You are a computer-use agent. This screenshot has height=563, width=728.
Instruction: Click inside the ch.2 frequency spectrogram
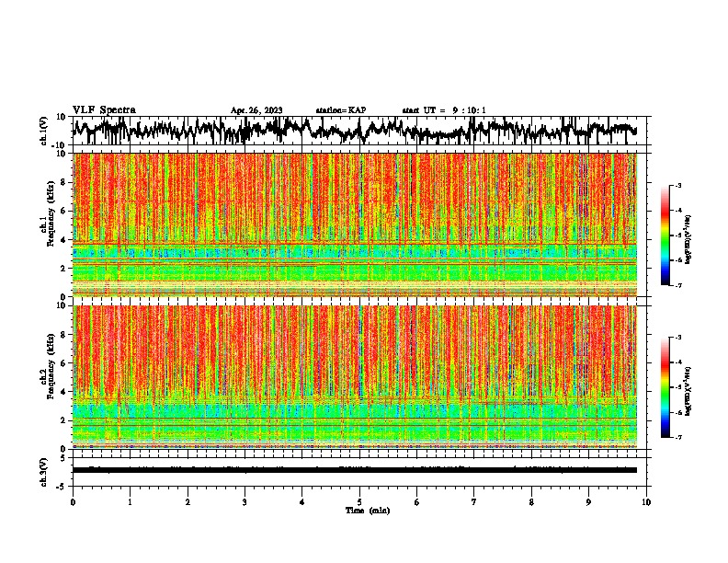[x=354, y=376]
